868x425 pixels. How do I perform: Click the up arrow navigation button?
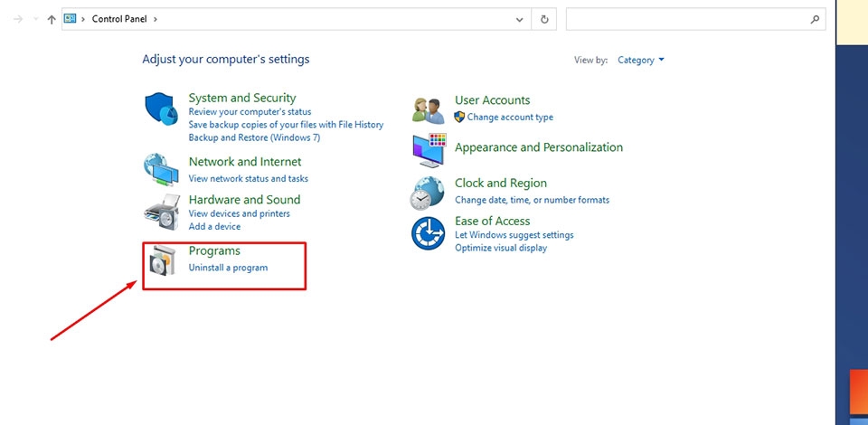tap(51, 19)
